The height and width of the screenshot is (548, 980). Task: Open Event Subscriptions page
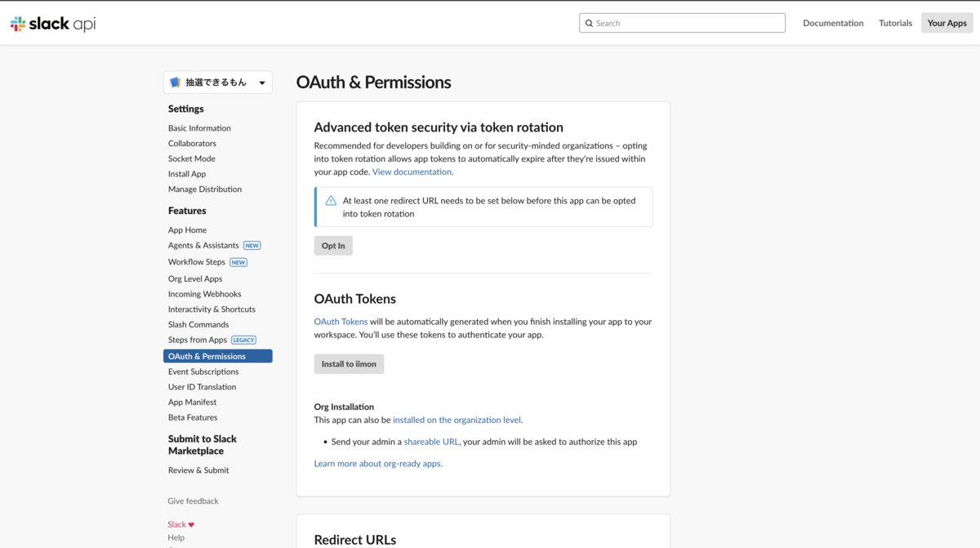pos(203,372)
